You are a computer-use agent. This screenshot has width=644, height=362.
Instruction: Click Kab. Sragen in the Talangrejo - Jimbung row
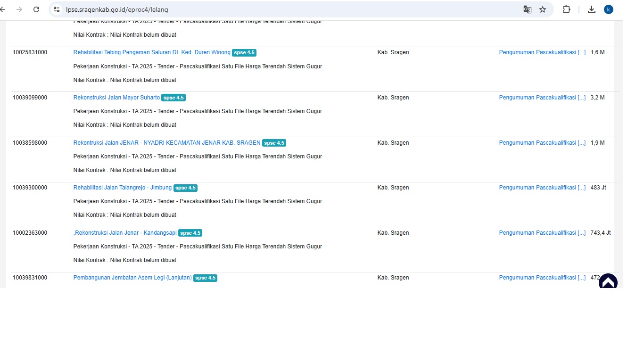click(x=393, y=188)
